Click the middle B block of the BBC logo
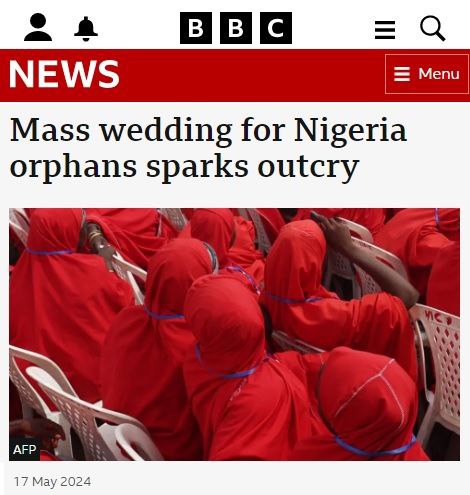The image size is (470, 495). tap(236, 28)
